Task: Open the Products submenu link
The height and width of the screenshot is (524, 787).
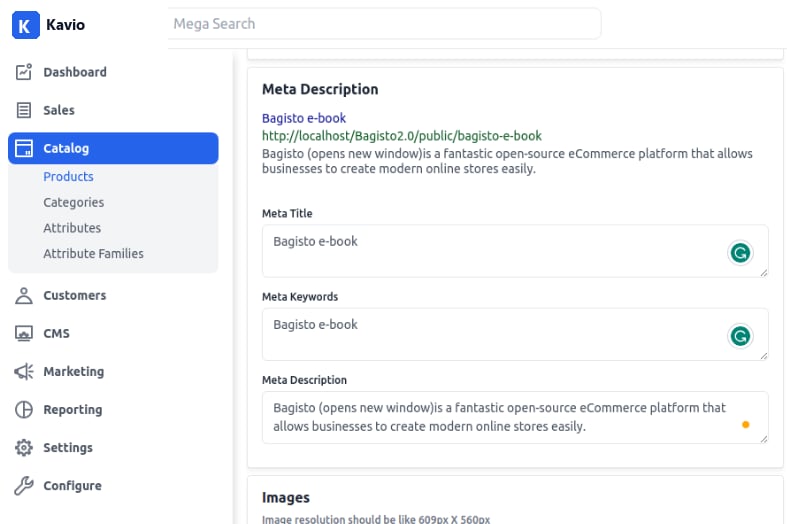Action: (x=68, y=177)
